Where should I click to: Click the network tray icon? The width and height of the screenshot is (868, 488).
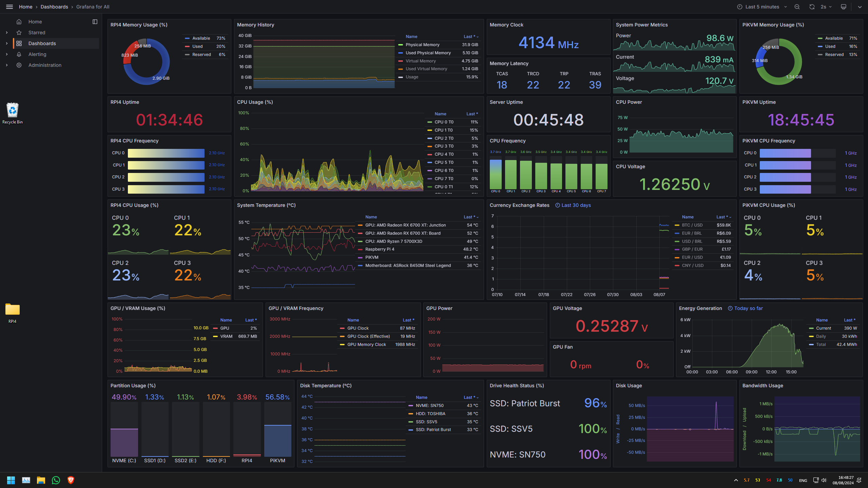click(816, 480)
